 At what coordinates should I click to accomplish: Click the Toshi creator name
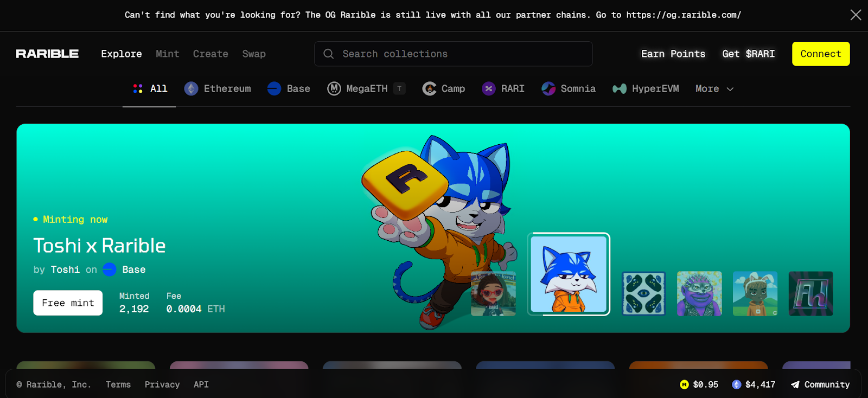[x=65, y=269]
